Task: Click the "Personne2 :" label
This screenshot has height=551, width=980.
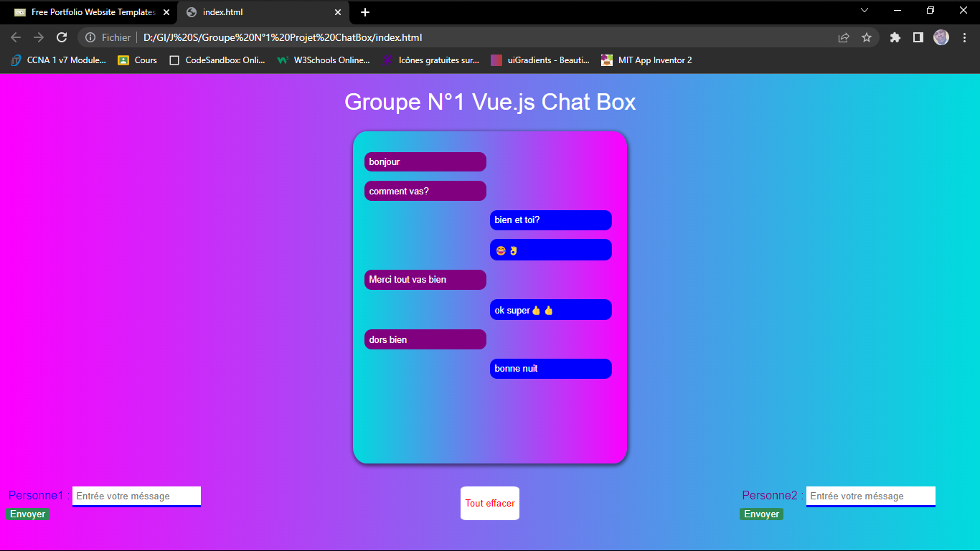Action: pyautogui.click(x=773, y=495)
